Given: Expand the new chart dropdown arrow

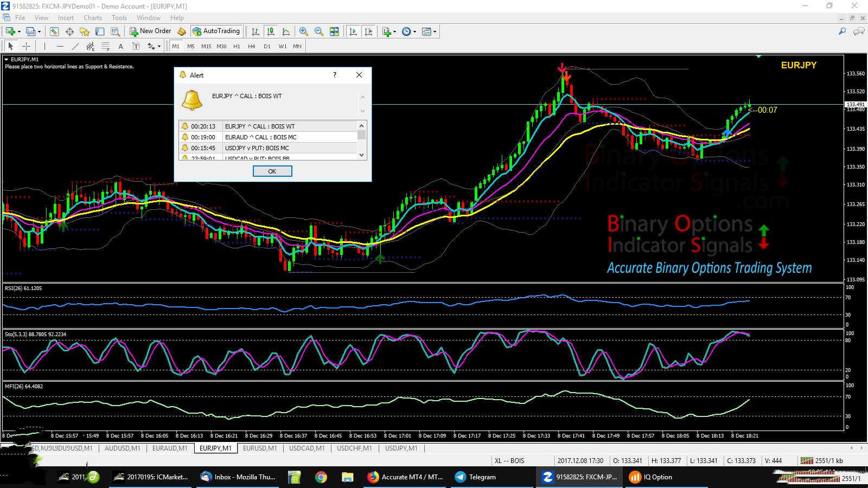Looking at the screenshot, I should (20, 31).
